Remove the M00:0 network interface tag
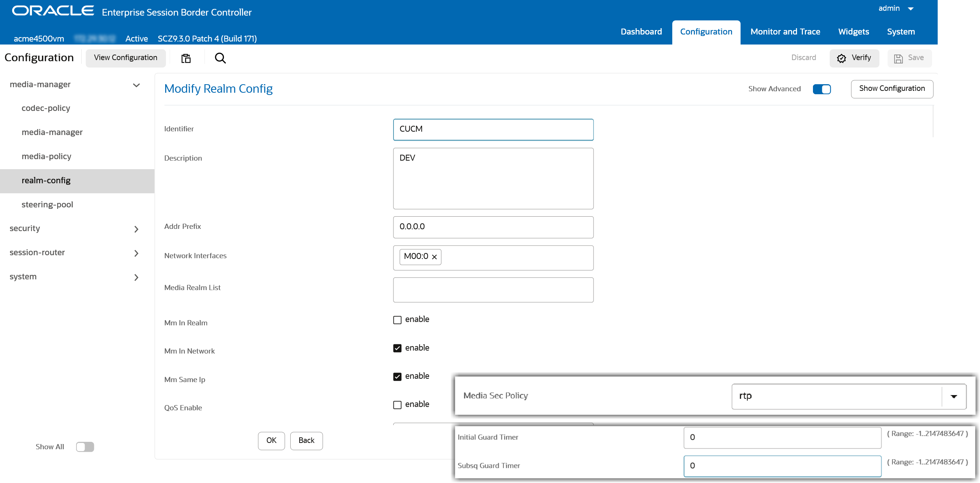Screen dimensions: 980x483 click(x=434, y=257)
